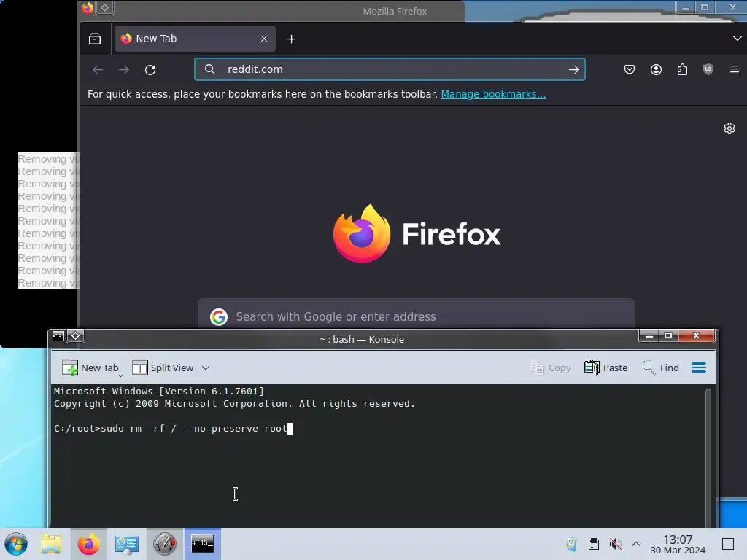This screenshot has height=560, width=747.
Task: Click the system monitor gauge taskbar icon
Action: point(164,544)
